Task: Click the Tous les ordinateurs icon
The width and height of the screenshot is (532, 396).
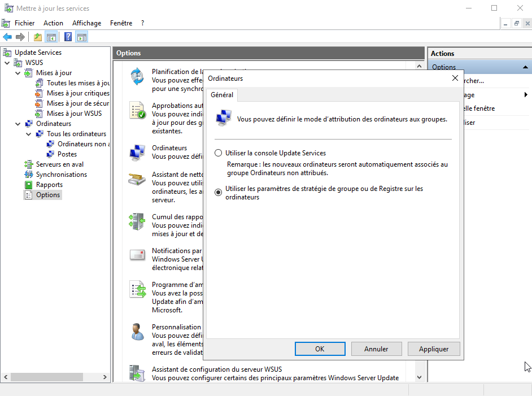Action: coord(40,134)
